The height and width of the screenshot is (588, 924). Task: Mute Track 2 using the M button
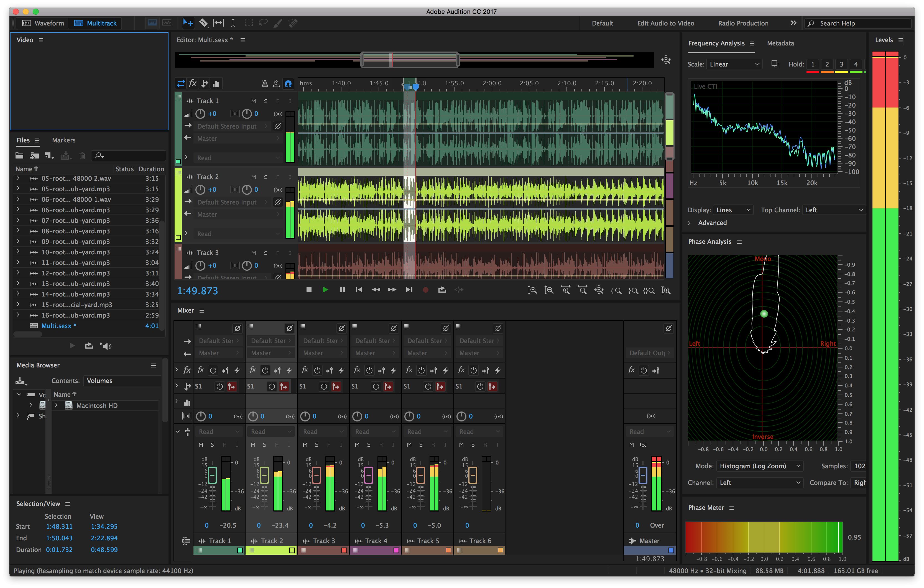[x=253, y=177]
